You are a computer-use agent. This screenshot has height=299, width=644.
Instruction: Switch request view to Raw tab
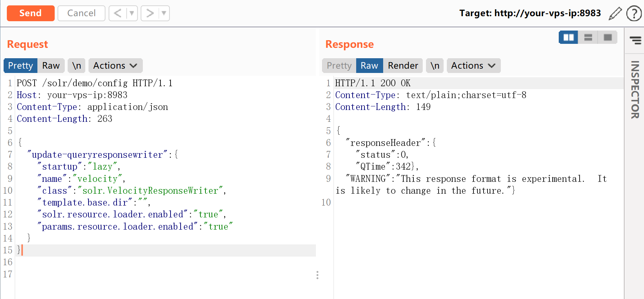pyautogui.click(x=51, y=66)
